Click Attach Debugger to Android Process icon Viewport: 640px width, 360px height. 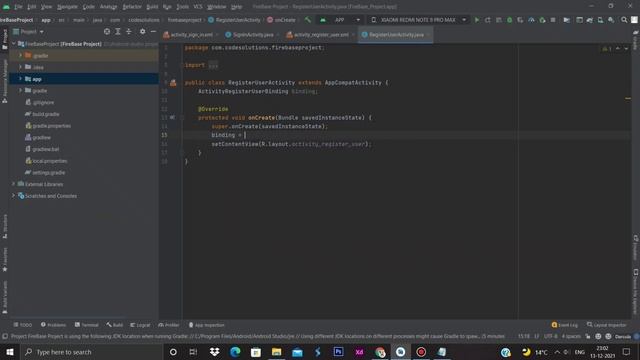point(542,20)
